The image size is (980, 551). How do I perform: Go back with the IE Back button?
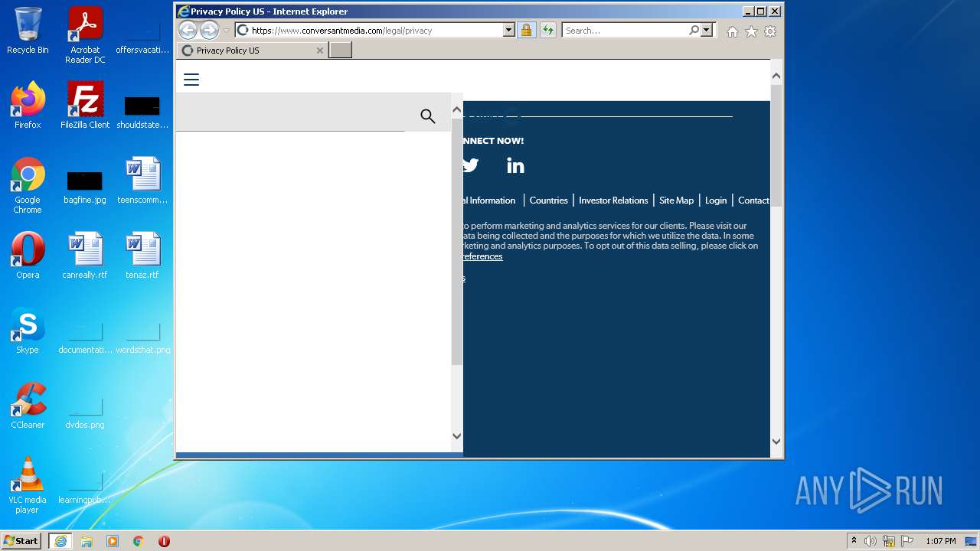[188, 30]
